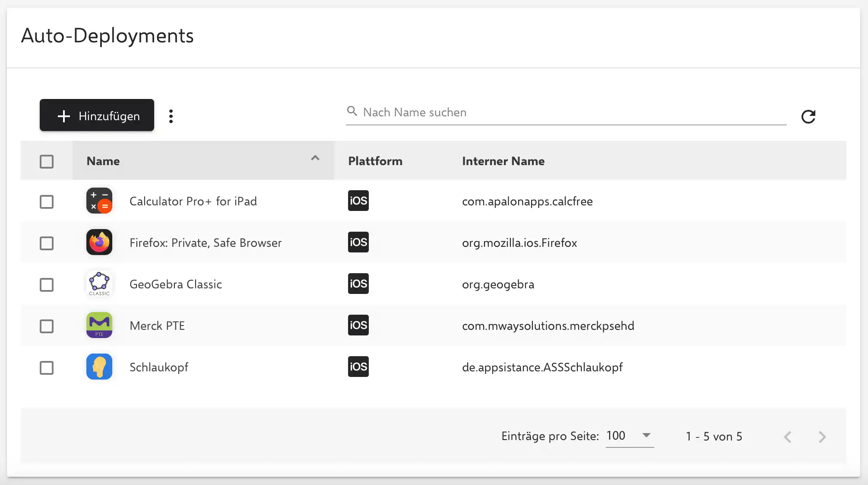Image resolution: width=868 pixels, height=485 pixels.
Task: Click the Auto-Deployments page title
Action: (x=107, y=35)
